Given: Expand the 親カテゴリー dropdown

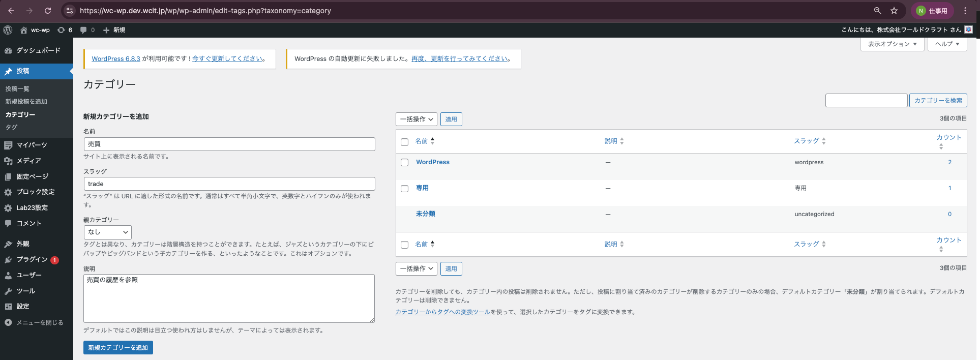Looking at the screenshot, I should click(x=107, y=232).
